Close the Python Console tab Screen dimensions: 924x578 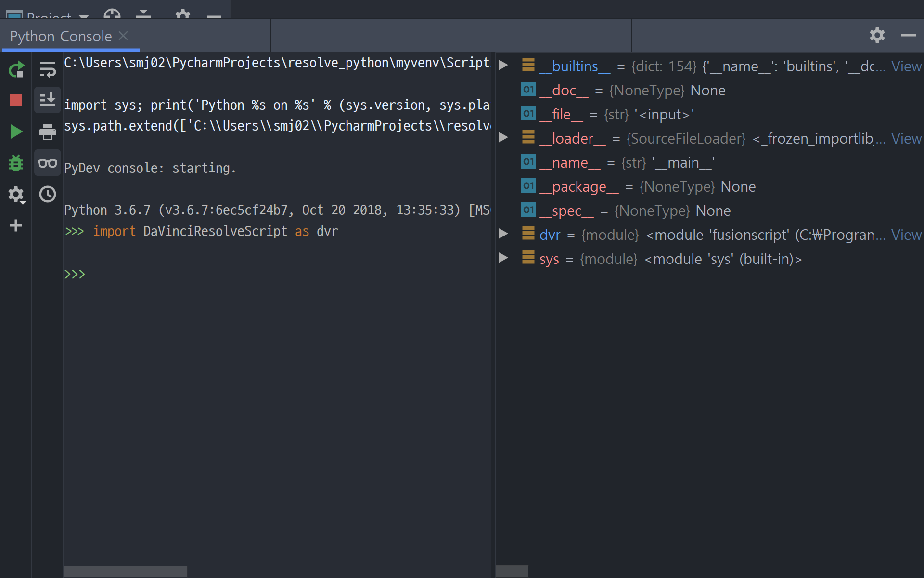click(123, 36)
